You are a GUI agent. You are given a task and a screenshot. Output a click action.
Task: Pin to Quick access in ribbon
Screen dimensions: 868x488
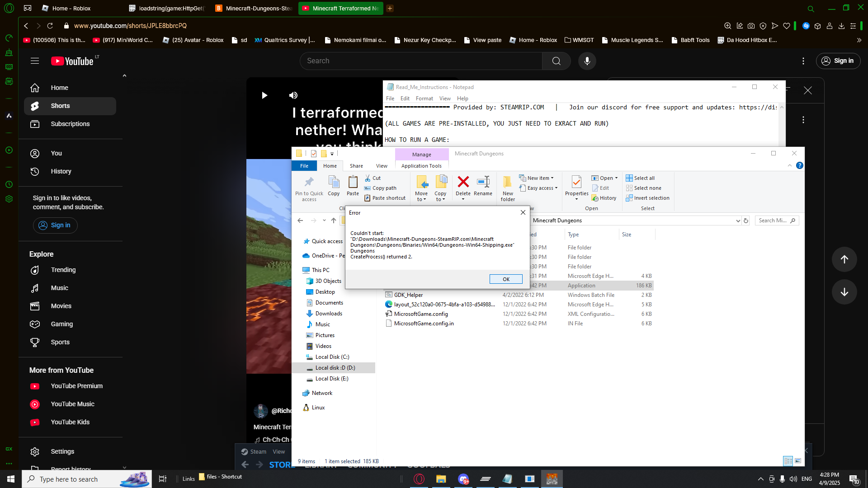[309, 188]
